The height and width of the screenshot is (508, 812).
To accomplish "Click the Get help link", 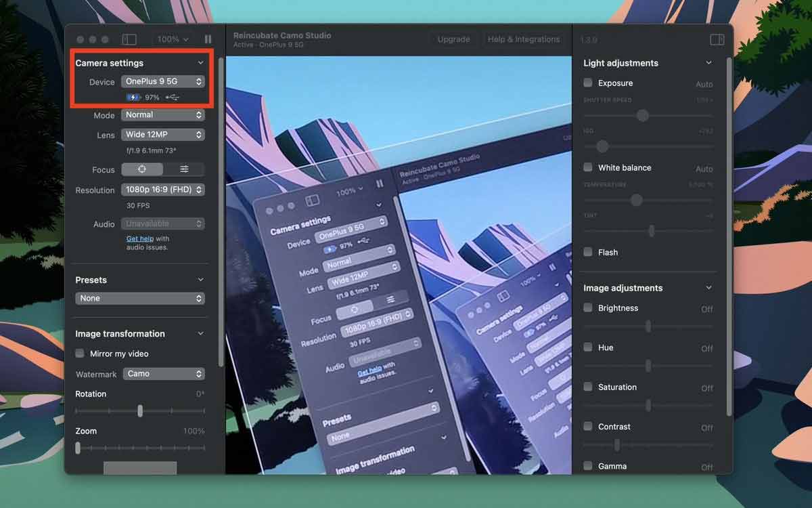I will (140, 239).
